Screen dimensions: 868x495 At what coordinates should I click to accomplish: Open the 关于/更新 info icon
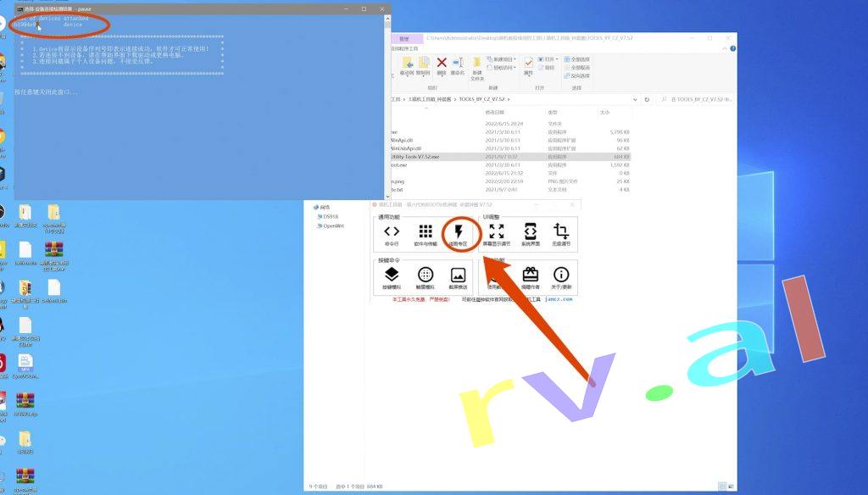pyautogui.click(x=561, y=277)
